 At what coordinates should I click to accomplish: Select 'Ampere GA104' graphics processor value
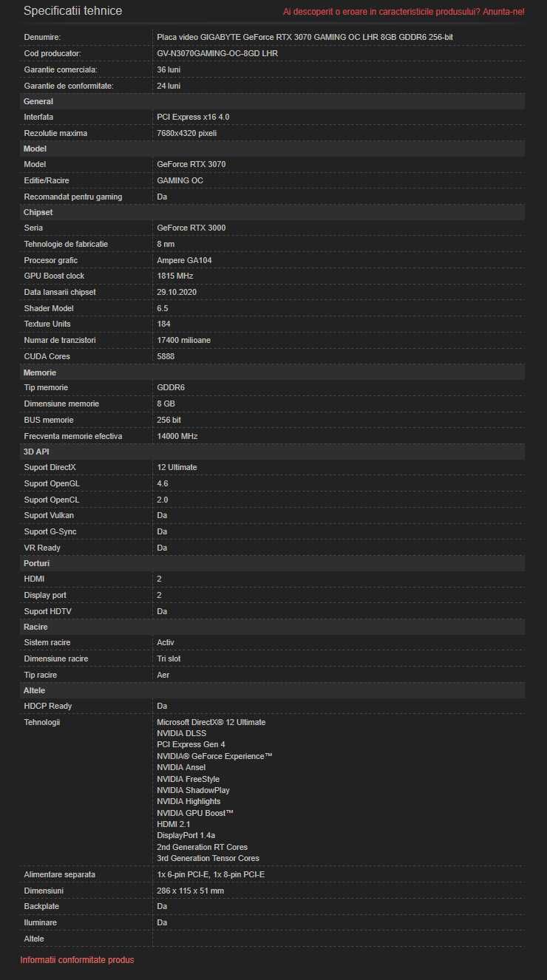point(184,260)
